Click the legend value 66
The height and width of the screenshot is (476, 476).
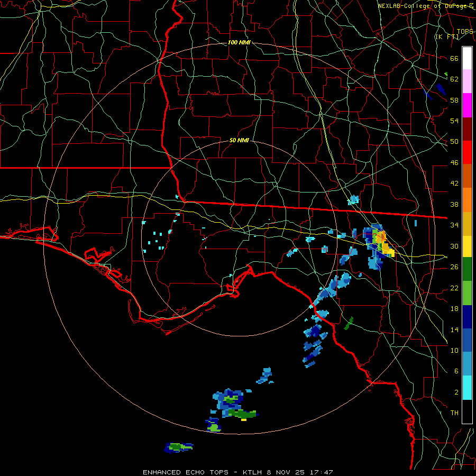[x=454, y=59]
